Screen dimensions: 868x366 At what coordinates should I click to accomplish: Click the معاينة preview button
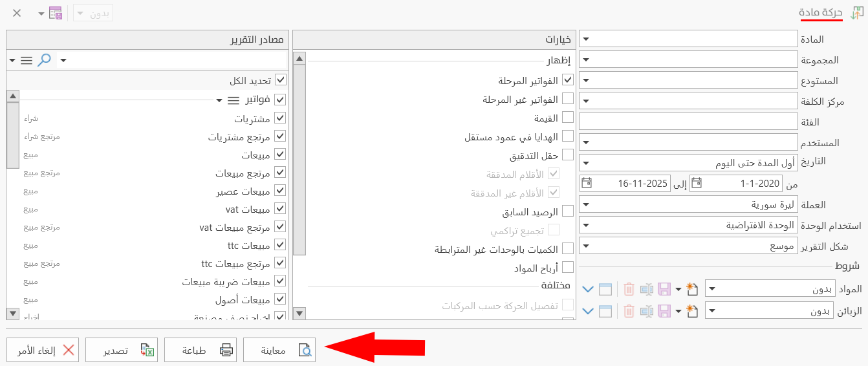(279, 350)
